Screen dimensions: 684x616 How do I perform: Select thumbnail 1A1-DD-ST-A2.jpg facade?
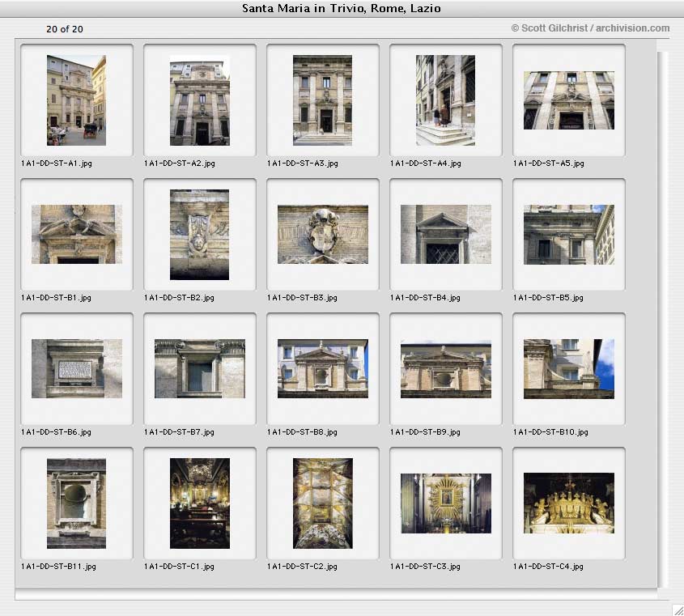coord(200,100)
